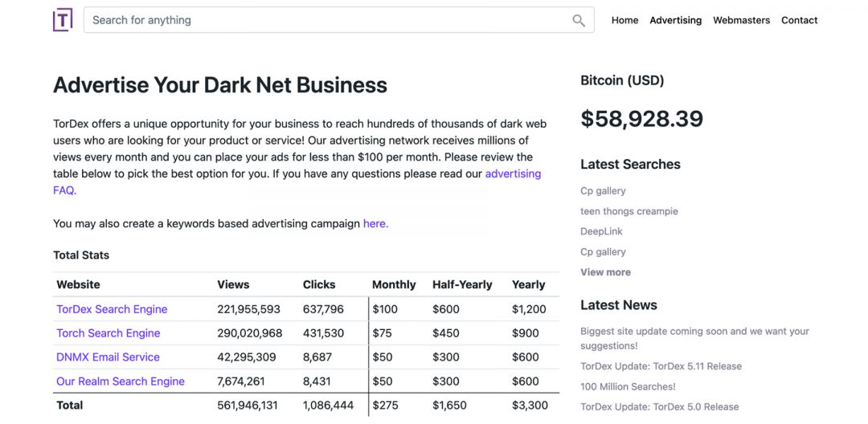Click the "here" keywords campaign link
This screenshot has width=868, height=424.
375,224
